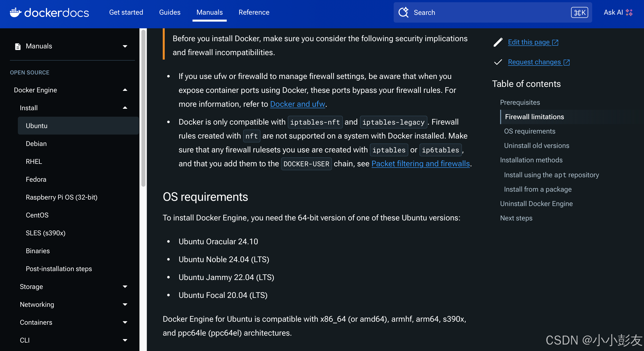Expand the Manuals sidebar dropdown arrow

point(125,46)
